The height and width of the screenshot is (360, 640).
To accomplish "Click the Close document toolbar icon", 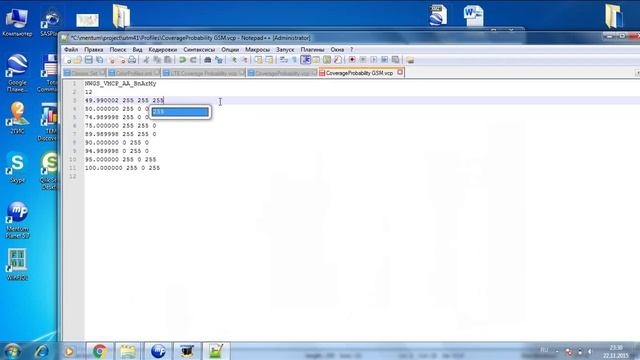I will point(111,60).
